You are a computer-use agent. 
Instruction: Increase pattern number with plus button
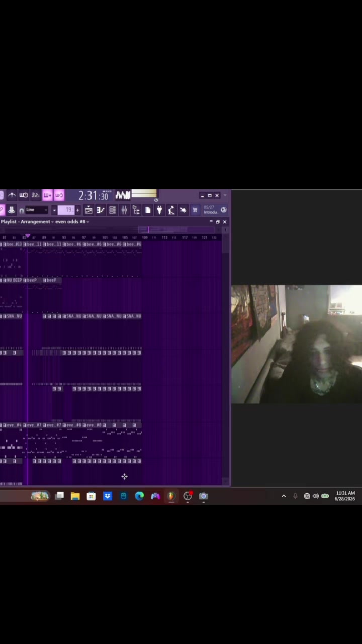[x=78, y=210]
